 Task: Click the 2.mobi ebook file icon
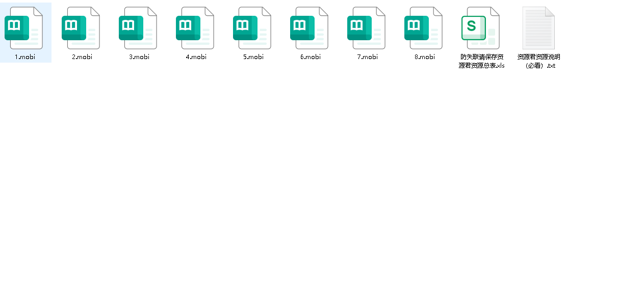coord(81,28)
